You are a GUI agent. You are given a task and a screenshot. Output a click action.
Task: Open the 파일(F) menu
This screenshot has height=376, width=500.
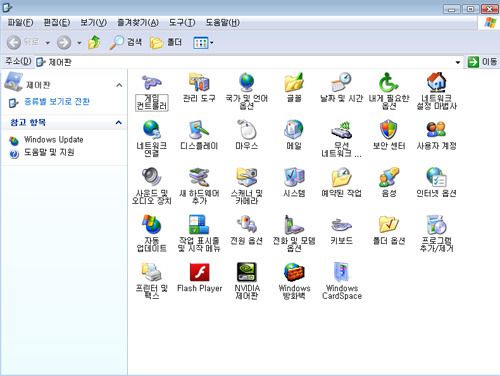[21, 23]
